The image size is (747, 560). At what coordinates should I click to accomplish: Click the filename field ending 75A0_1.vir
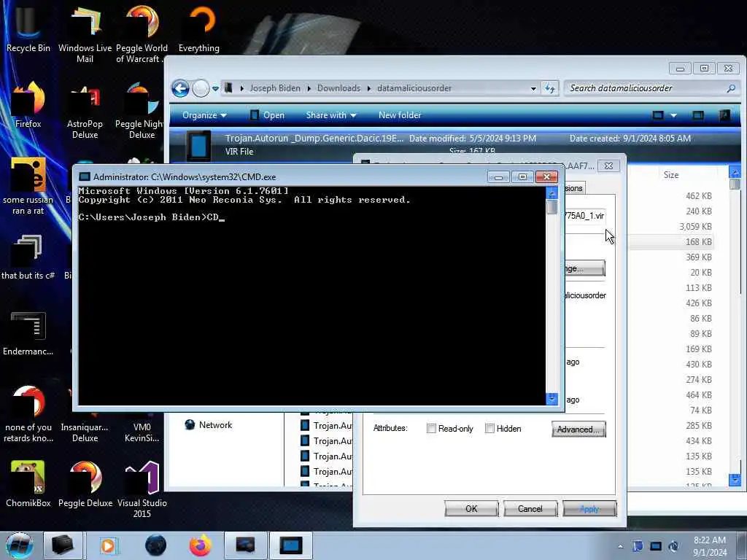tap(585, 216)
